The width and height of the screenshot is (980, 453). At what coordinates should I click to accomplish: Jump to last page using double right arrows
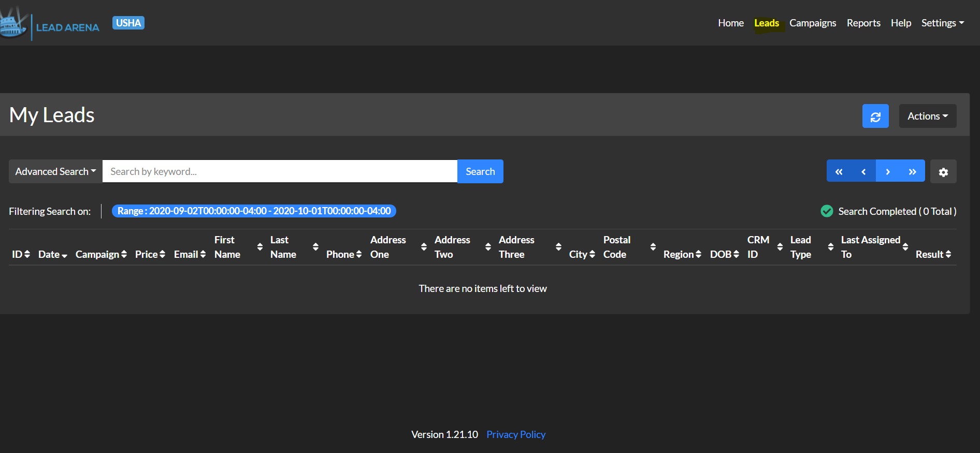913,171
